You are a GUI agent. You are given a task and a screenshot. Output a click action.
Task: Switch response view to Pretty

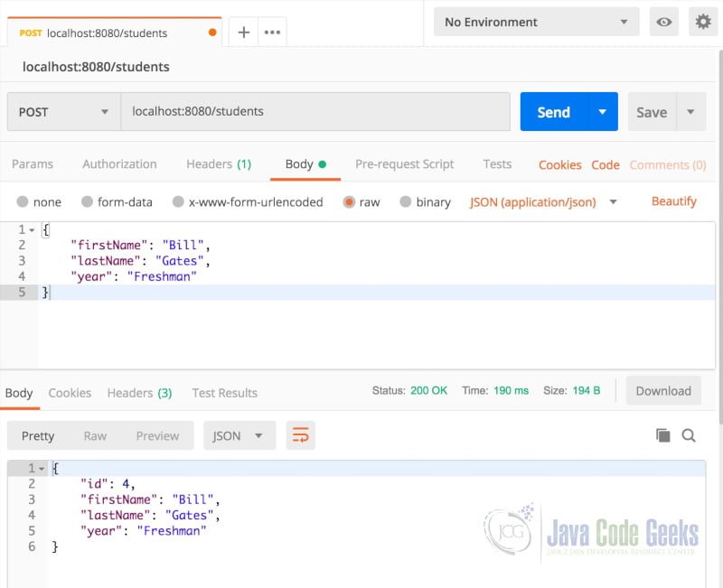click(x=38, y=435)
